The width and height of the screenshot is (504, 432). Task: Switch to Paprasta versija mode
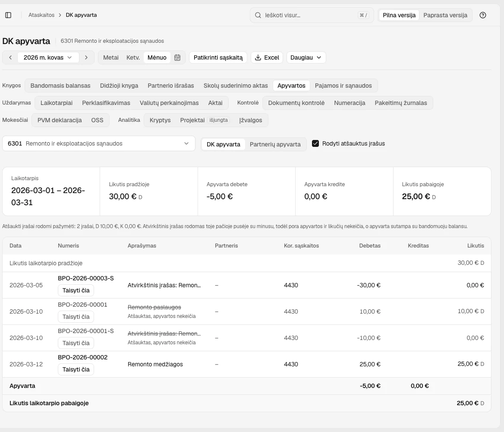(x=445, y=15)
